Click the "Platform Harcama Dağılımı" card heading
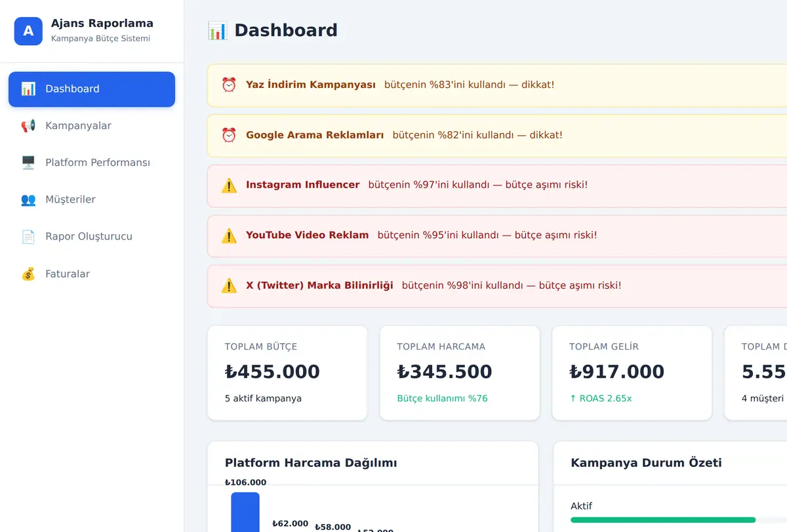The height and width of the screenshot is (532, 787). 311,463
